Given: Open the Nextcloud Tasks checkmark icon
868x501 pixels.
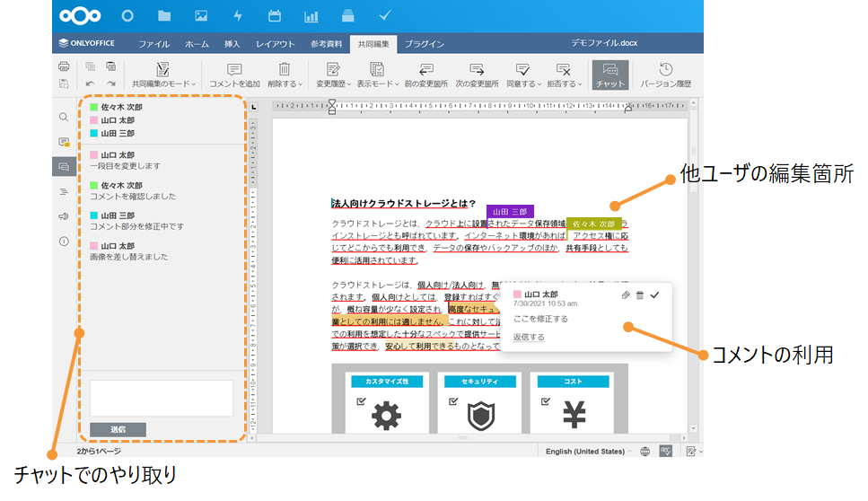Looking at the screenshot, I should point(385,15).
